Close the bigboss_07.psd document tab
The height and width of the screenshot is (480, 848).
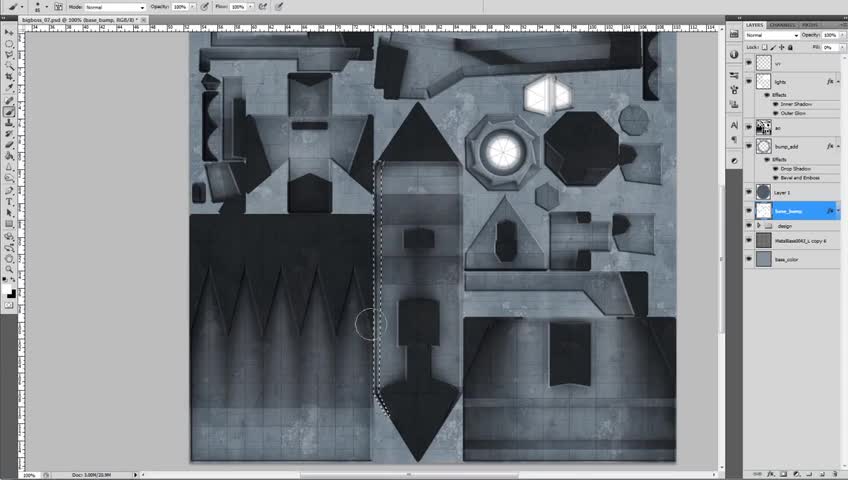click(144, 19)
